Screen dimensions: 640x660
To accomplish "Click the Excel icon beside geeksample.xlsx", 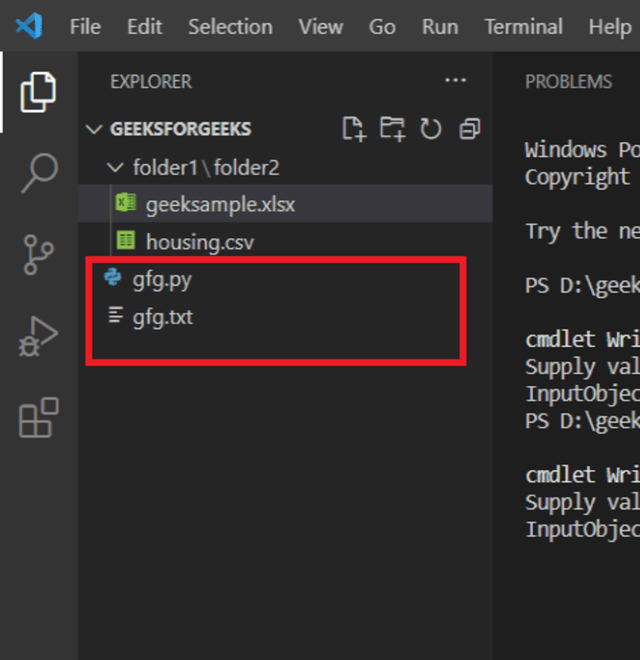I will pyautogui.click(x=125, y=203).
